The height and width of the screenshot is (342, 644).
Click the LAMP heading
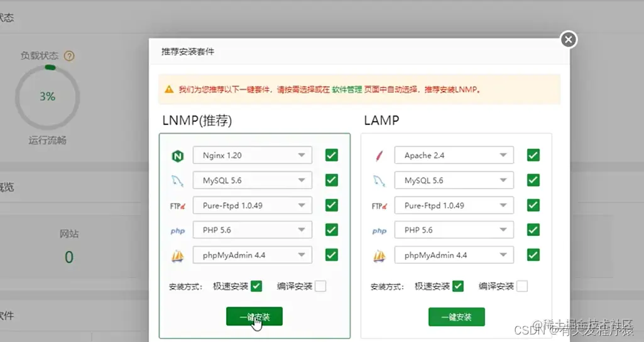(x=381, y=120)
